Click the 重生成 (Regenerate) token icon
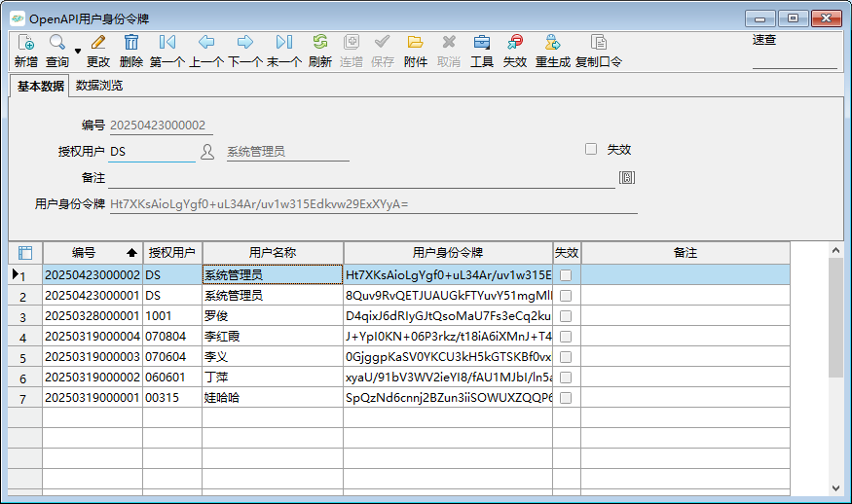The height and width of the screenshot is (504, 852). coord(552,43)
